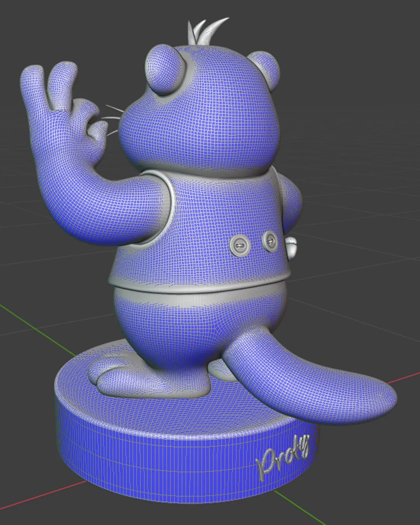Select the right button on the vest
The height and width of the screenshot is (525, 420).
(x=270, y=240)
